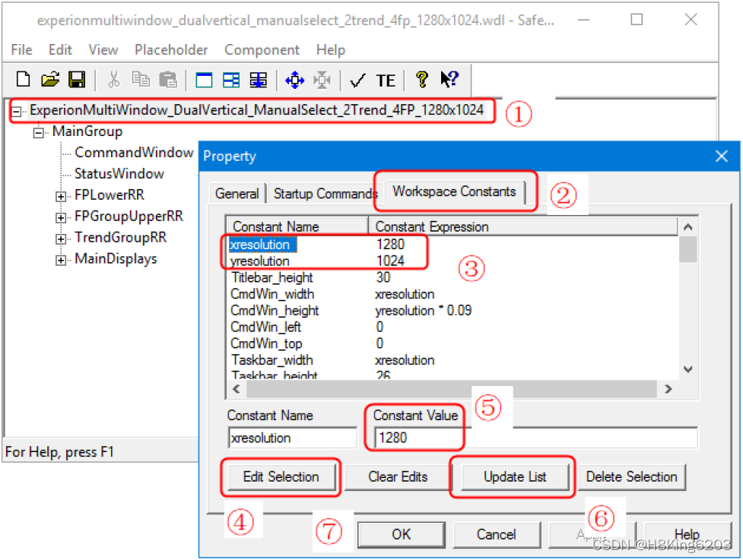The width and height of the screenshot is (743, 560).
Task: Click the third window layout toolbar icon
Action: point(259,80)
